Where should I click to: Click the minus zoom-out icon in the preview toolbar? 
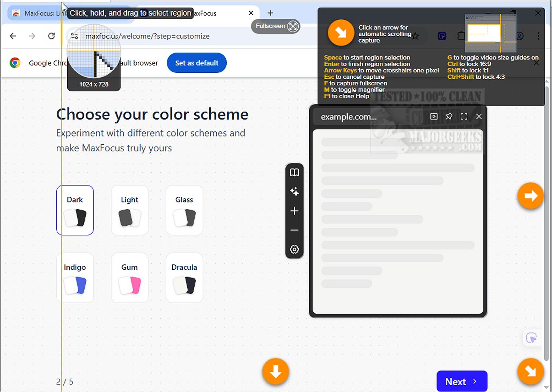pyautogui.click(x=295, y=230)
